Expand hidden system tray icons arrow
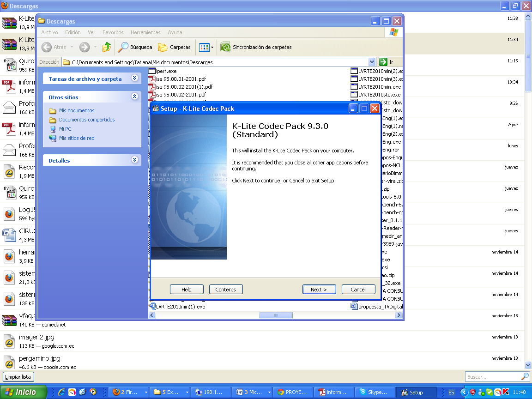The image size is (532, 399). tap(464, 392)
